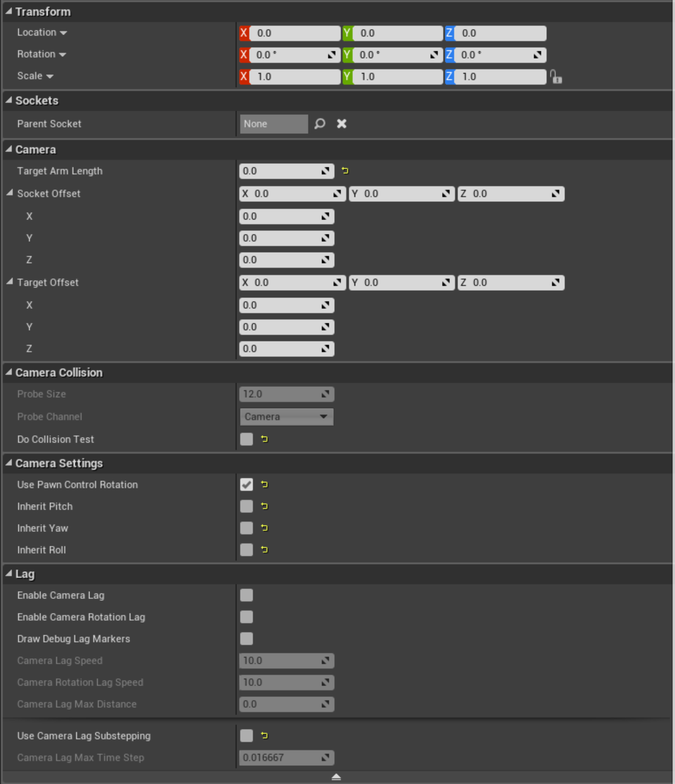675x784 pixels.
Task: Collapse the Socket Offset property
Action: point(10,193)
